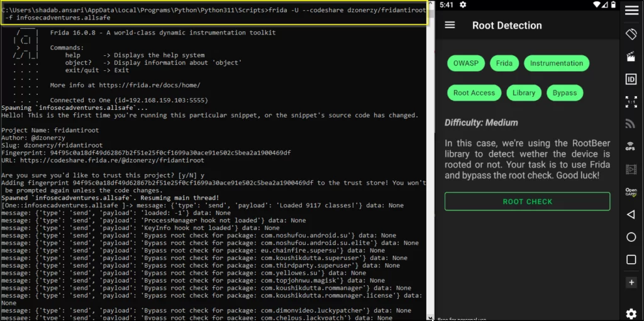This screenshot has width=644, height=321.
Task: Click the Open GAPPS install icon
Action: 631,192
